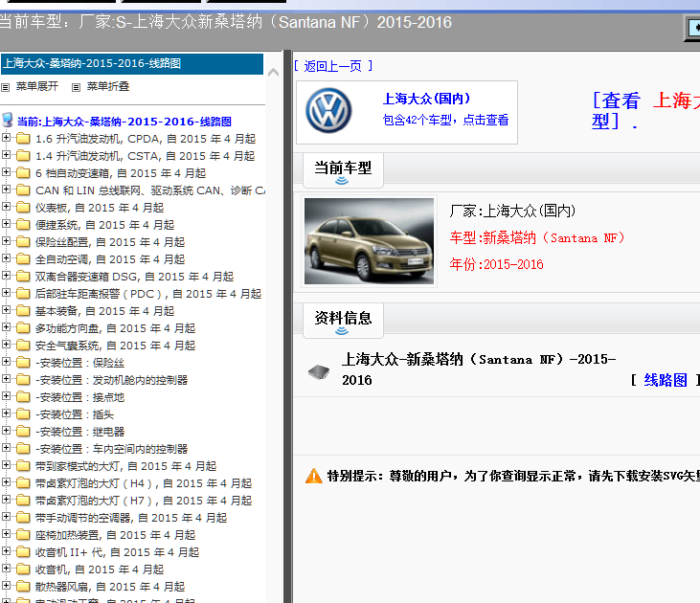700x603 pixels.
Task: Click the orange warning triangle icon
Action: click(x=314, y=476)
